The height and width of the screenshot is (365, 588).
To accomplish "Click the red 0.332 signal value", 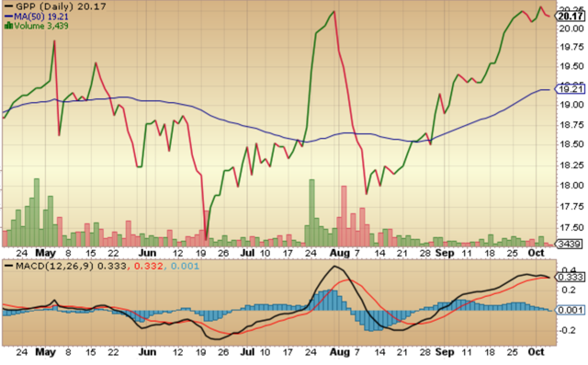I will [x=149, y=267].
